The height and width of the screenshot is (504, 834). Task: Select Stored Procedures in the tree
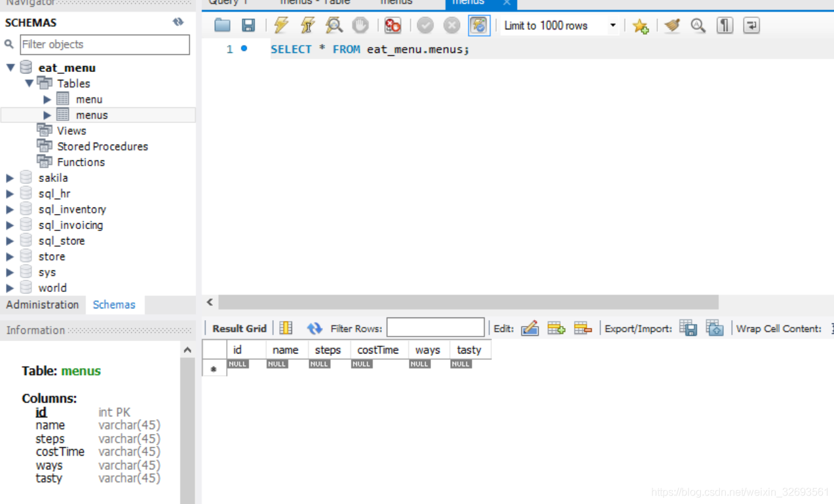[x=102, y=147]
